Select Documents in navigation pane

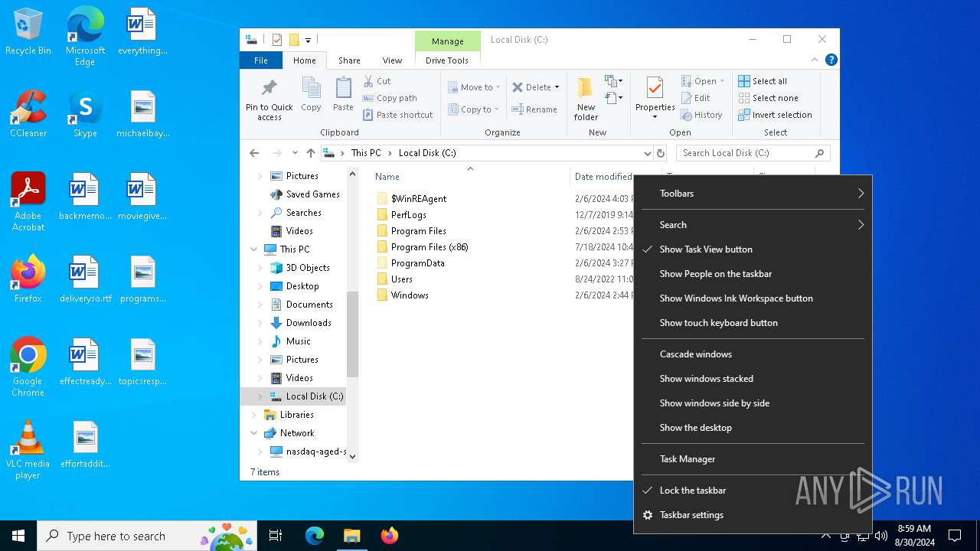pos(309,305)
